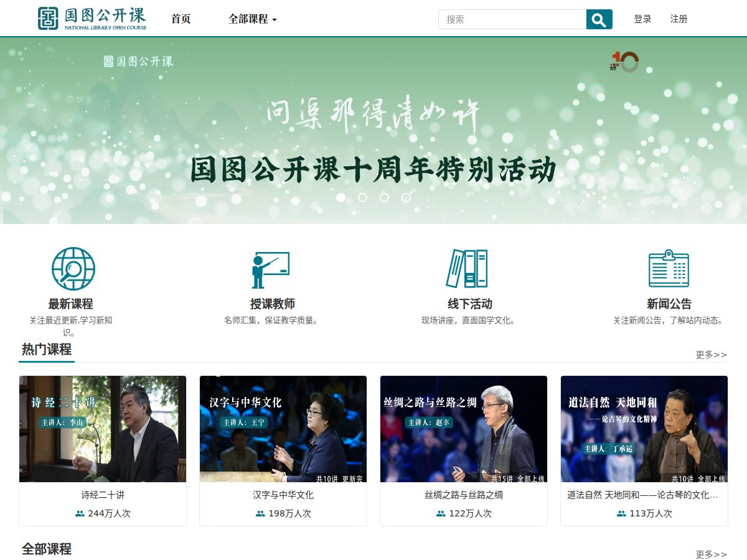Click 244万人次 view count
The width and height of the screenshot is (747, 560).
tap(110, 514)
